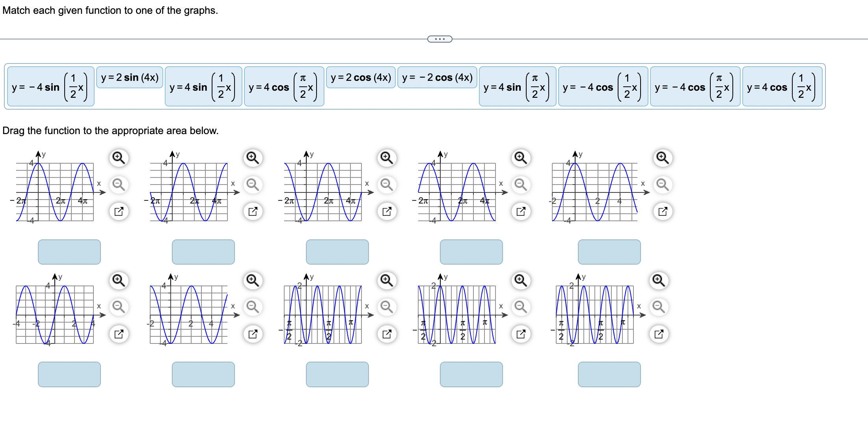Click the tile y = -4 sin (1/2 x)
Viewport: 868px width, 433px height.
[50, 87]
